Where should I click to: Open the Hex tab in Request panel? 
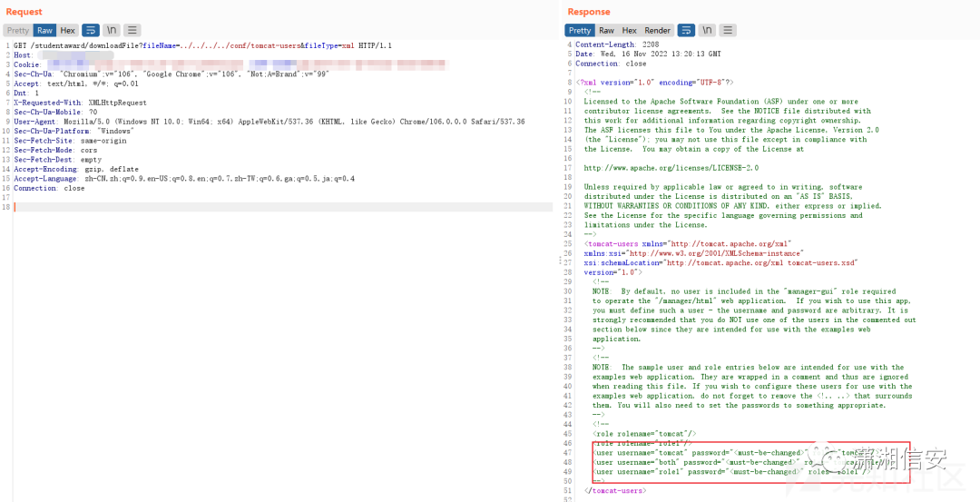pos(67,30)
